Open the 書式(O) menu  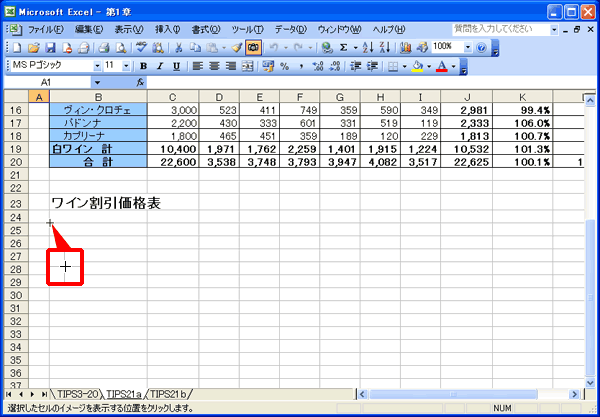(x=206, y=29)
